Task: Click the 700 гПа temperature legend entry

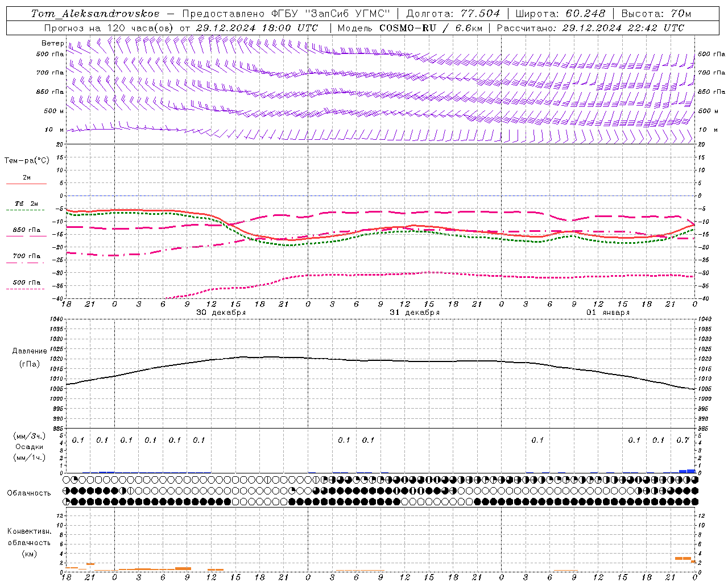Action: pyautogui.click(x=27, y=256)
